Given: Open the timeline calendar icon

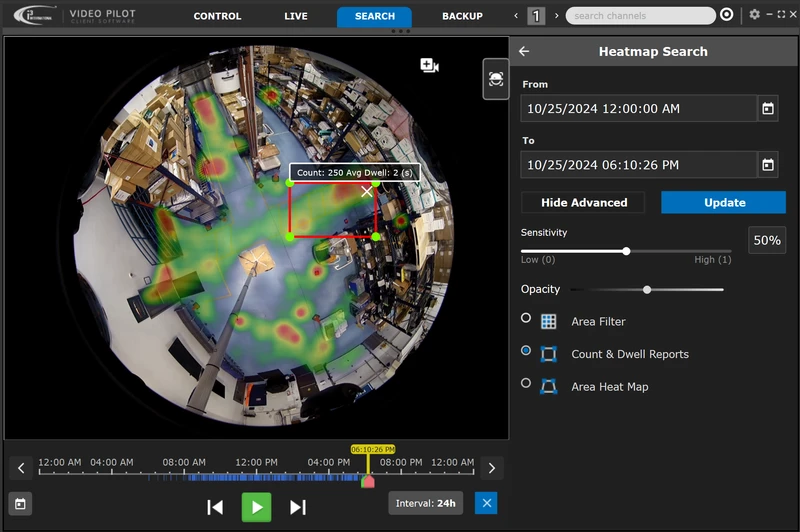Looking at the screenshot, I should (20, 504).
